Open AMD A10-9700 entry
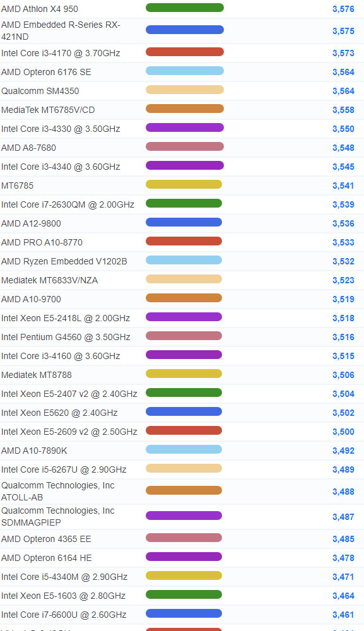This screenshot has width=364, height=631. 31,299
